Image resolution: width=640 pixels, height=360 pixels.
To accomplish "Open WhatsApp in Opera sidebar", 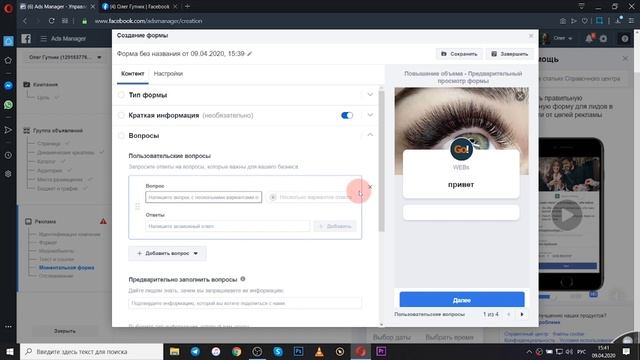I will click(x=8, y=105).
